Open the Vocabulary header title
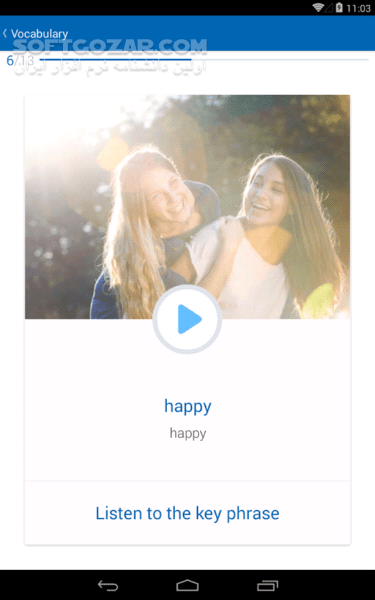 (39, 34)
